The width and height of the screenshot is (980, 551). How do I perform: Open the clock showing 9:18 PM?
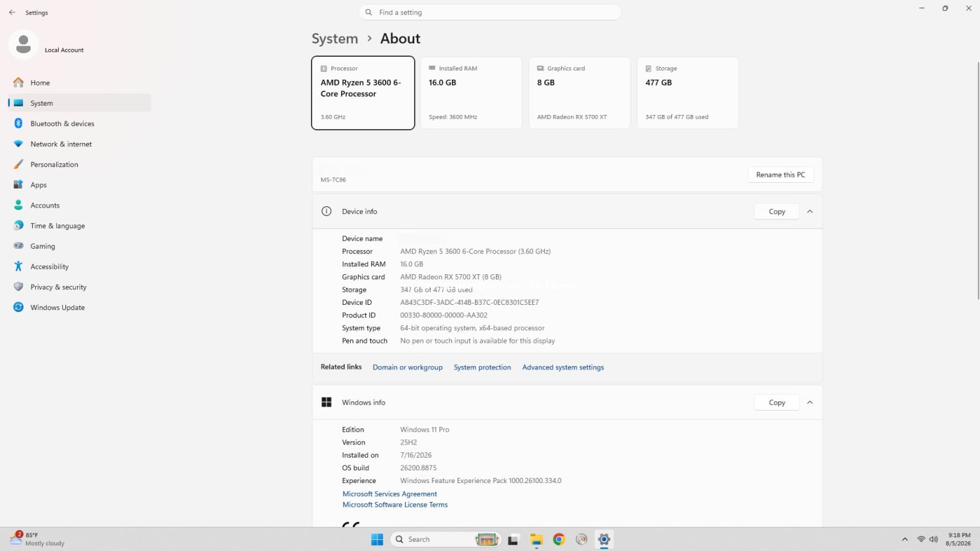(x=958, y=539)
